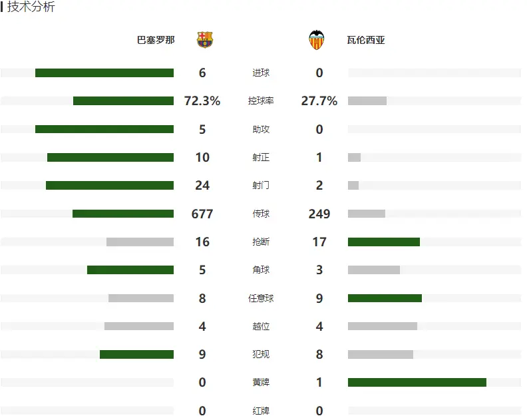Click Valencia's green 任意球 free kicks bar

(x=385, y=298)
